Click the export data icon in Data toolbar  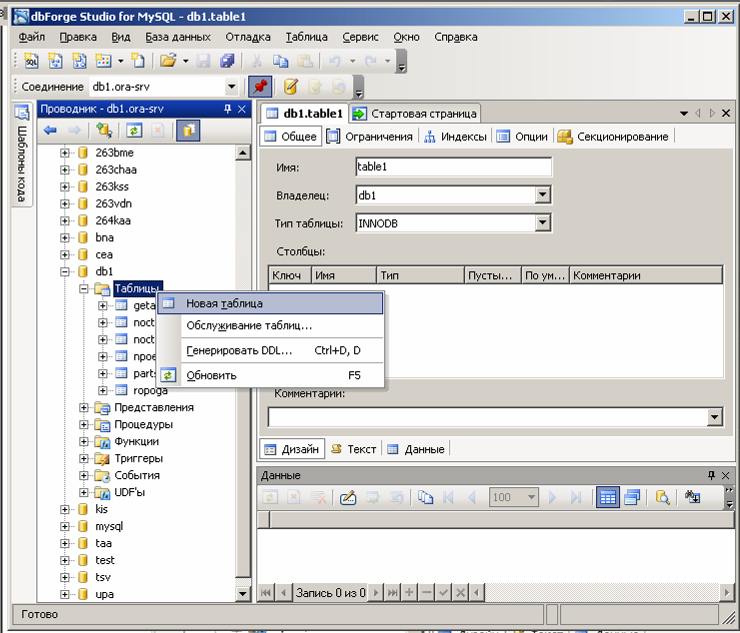point(692,497)
